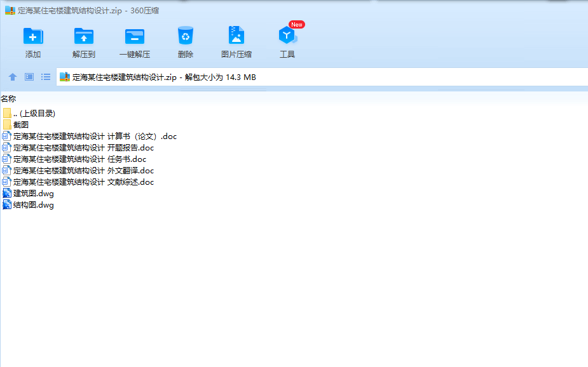Click the folder icon of 截图

pos(7,124)
